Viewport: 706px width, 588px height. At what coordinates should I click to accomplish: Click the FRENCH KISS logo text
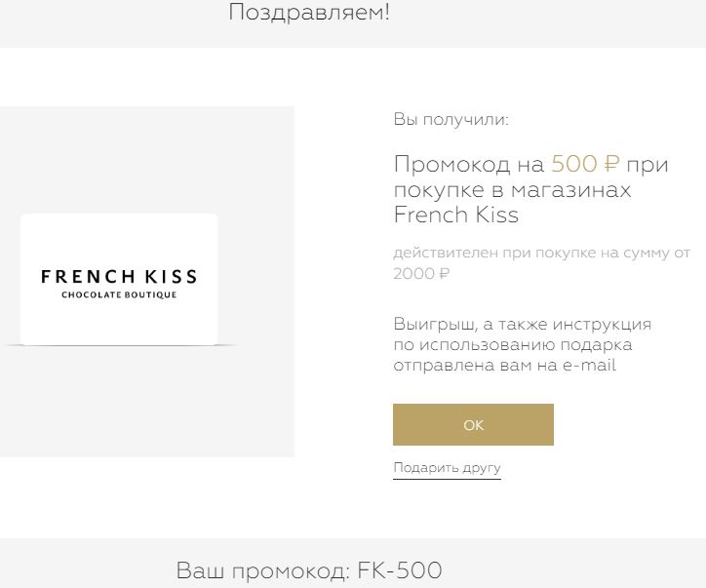click(119, 277)
